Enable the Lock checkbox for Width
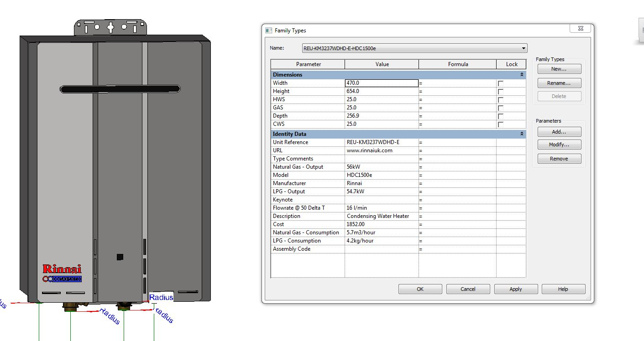644x341 pixels. click(501, 83)
